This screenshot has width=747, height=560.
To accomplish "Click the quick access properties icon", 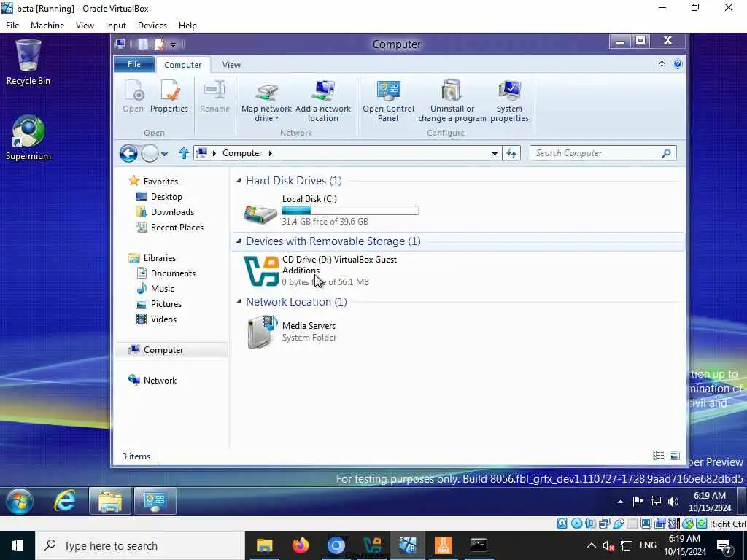I will [160, 44].
